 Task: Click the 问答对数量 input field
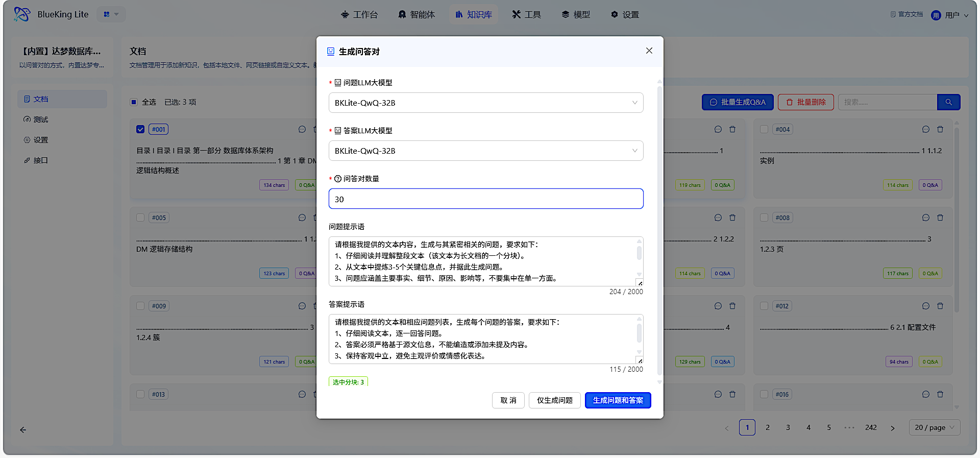click(x=485, y=199)
